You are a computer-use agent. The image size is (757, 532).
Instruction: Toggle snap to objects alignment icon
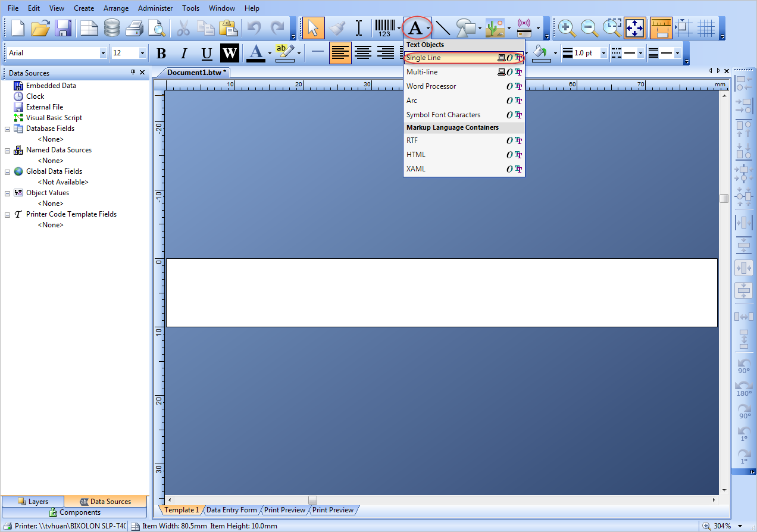[x=684, y=28]
